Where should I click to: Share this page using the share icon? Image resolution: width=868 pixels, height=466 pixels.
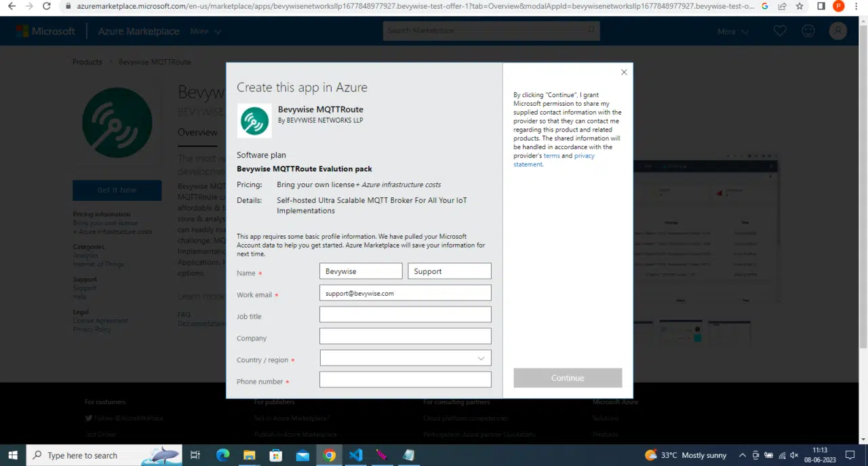pos(782,6)
